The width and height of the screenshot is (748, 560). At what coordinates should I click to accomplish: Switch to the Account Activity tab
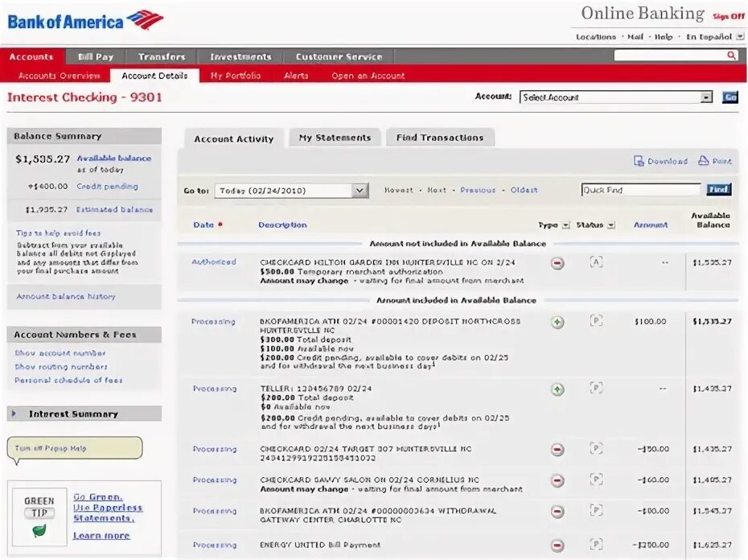pos(234,139)
